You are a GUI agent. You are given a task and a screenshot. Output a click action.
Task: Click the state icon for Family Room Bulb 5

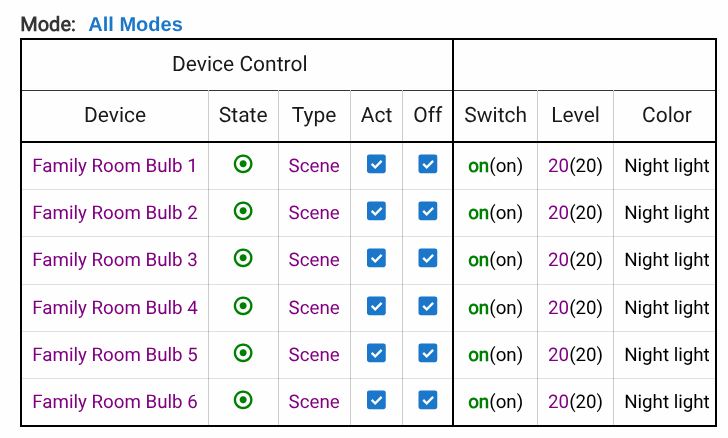click(242, 353)
